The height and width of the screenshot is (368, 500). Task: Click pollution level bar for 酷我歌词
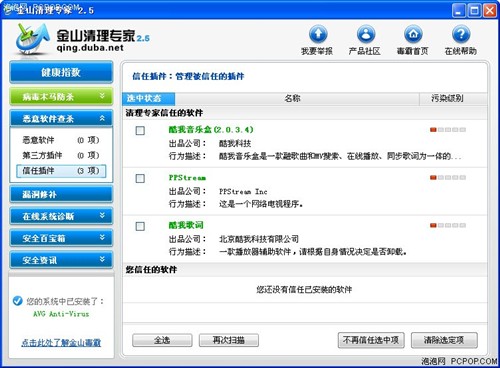[x=448, y=226]
